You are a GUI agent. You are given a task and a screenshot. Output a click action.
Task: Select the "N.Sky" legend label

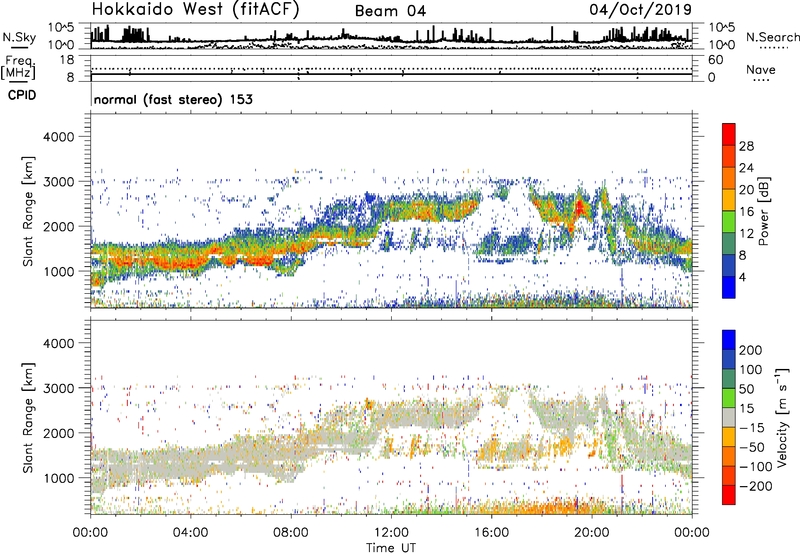(x=19, y=37)
